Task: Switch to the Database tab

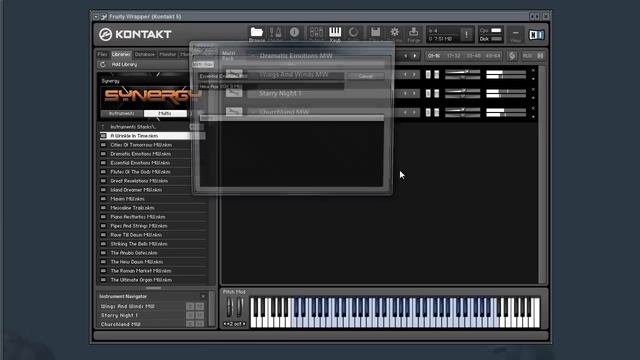Action: click(145, 54)
